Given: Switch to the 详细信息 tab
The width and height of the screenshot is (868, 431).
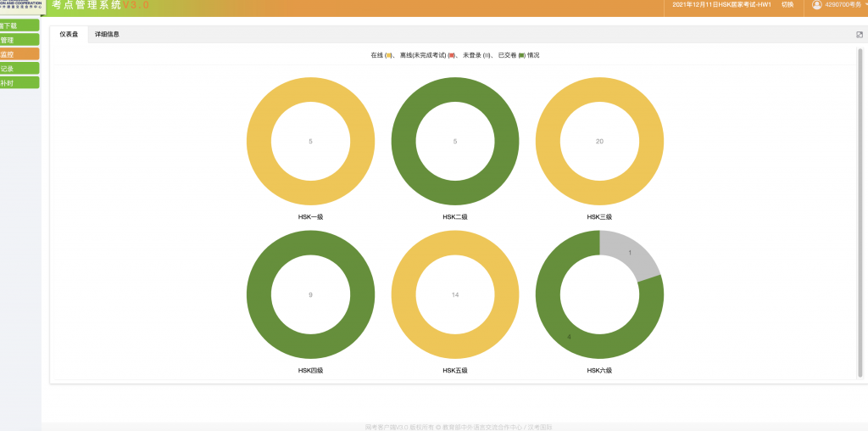Looking at the screenshot, I should [x=107, y=34].
